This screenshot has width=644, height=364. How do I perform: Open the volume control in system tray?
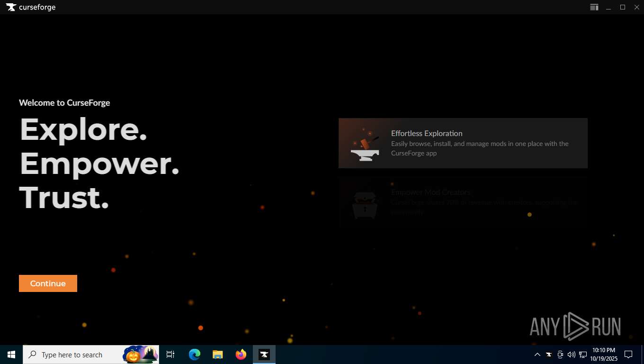point(572,355)
